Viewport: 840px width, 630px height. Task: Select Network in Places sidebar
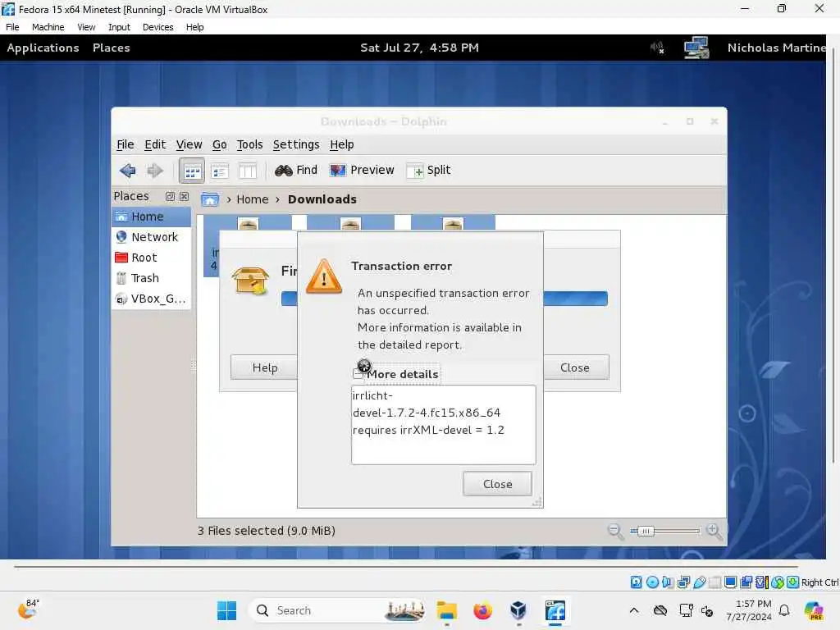pyautogui.click(x=152, y=237)
